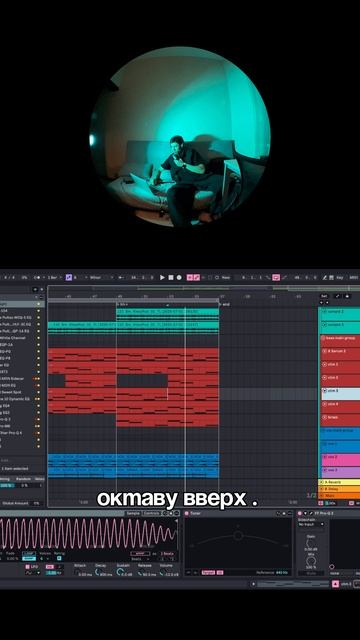Screen dimensions: 360x640
Task: Toggle the FF Pro-Q 3 device activator
Action: (x=300, y=513)
